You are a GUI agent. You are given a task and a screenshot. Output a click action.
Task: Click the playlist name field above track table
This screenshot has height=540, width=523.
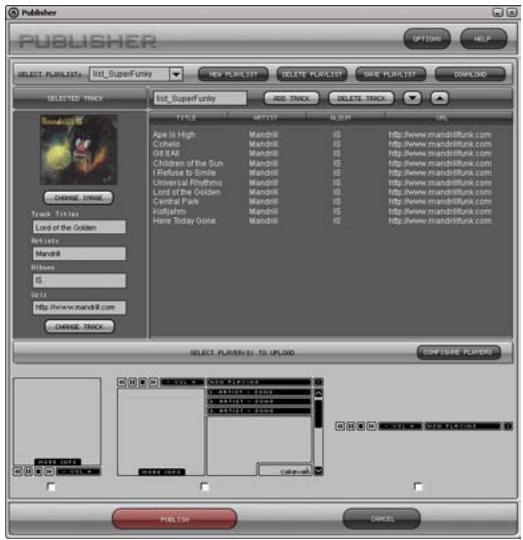coord(200,98)
